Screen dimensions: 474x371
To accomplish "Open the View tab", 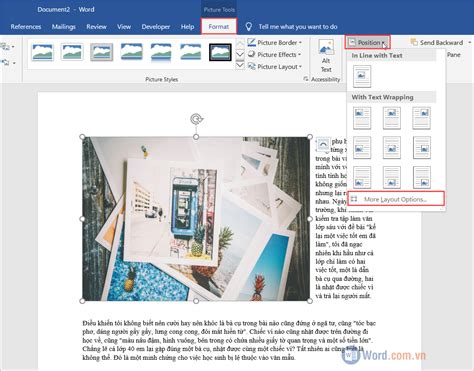I will 124,27.
